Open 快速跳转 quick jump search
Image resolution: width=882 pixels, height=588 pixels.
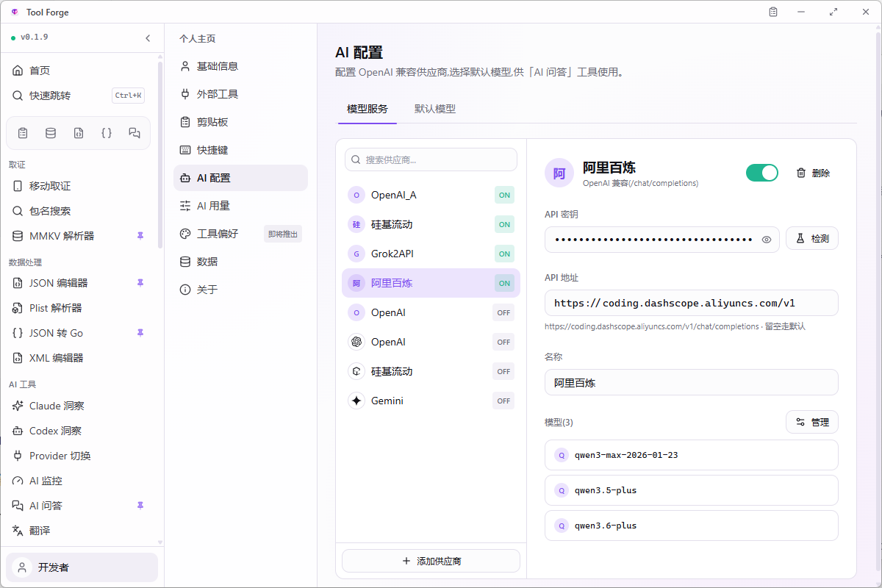(82, 96)
